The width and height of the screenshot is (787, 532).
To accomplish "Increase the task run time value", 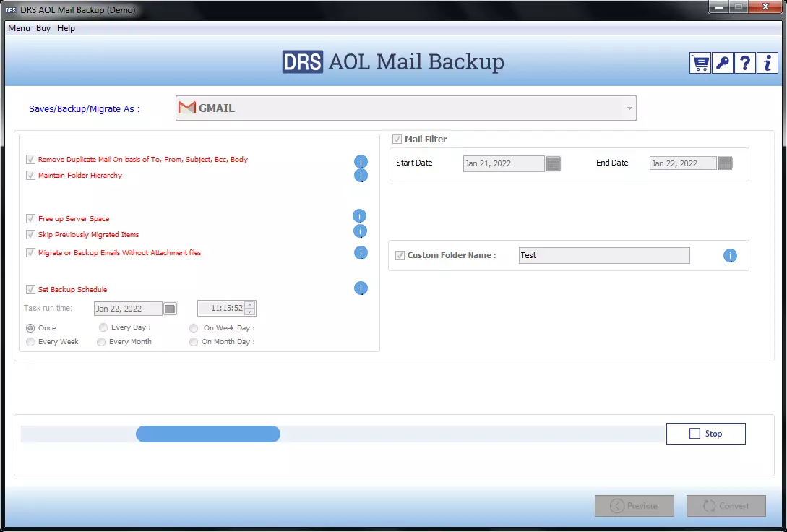I will tap(249, 304).
